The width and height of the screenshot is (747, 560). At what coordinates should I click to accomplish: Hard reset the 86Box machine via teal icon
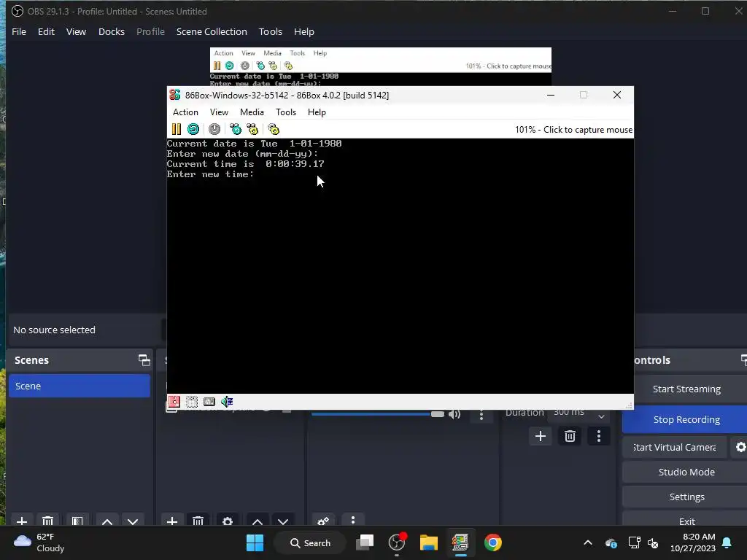pos(193,129)
